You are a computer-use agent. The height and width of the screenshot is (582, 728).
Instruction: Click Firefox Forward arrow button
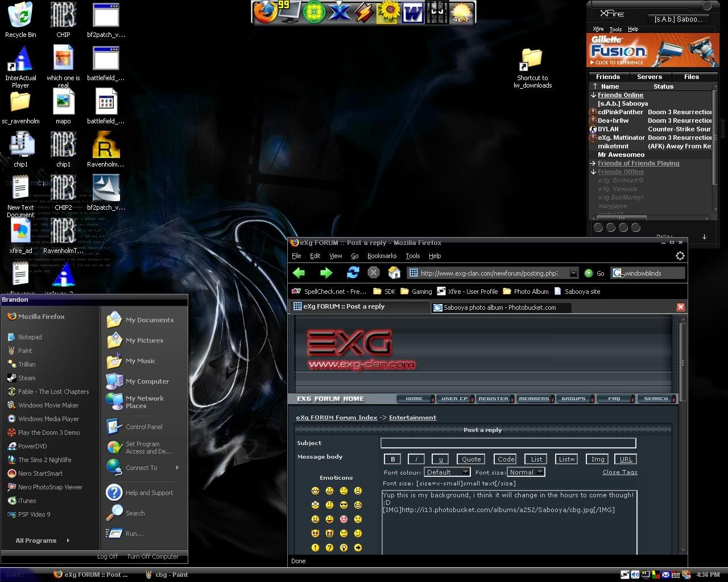326,273
